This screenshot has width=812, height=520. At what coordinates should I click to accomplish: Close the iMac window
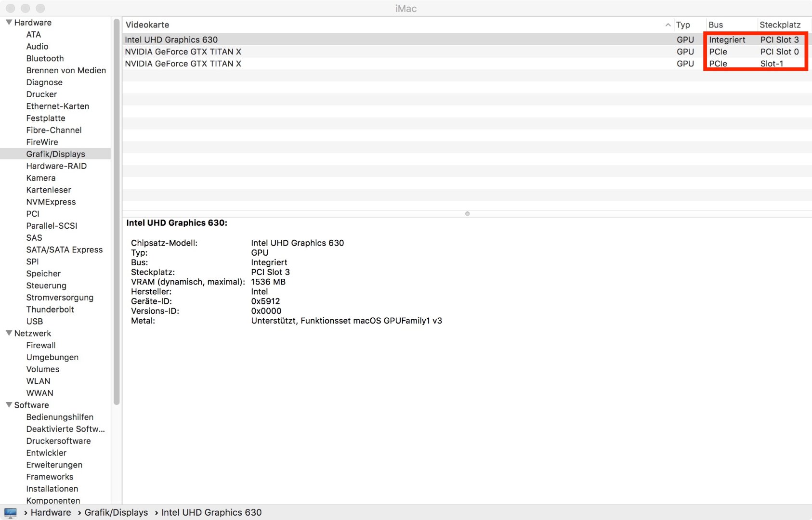[x=11, y=8]
